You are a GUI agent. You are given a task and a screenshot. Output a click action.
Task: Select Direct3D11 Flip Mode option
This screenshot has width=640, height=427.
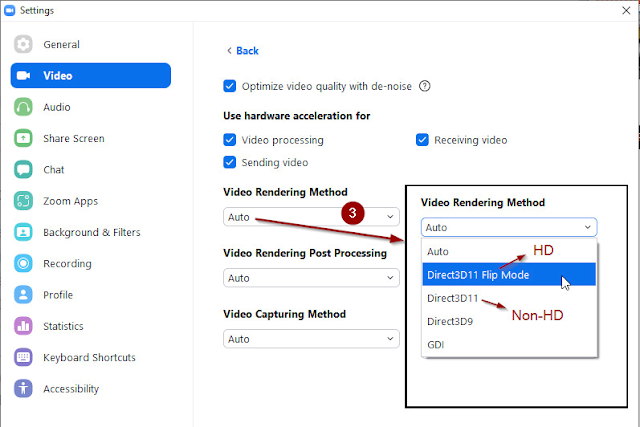point(509,275)
